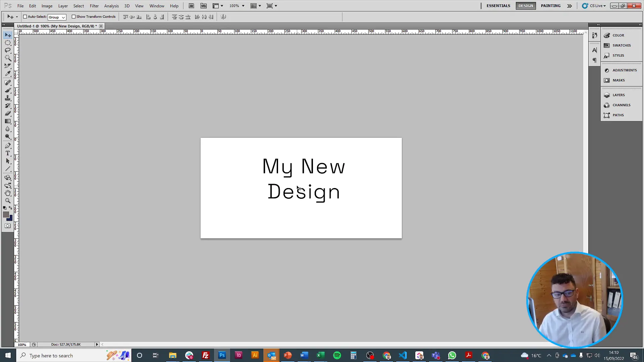The height and width of the screenshot is (362, 644).
Task: Show more workspaces with double chevron
Action: [570, 6]
